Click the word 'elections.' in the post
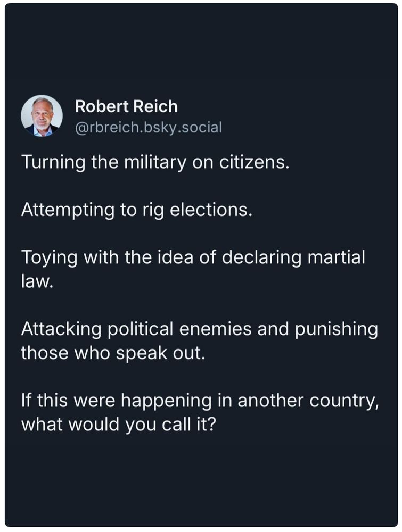Screen dimensions: 402x532 (211, 210)
